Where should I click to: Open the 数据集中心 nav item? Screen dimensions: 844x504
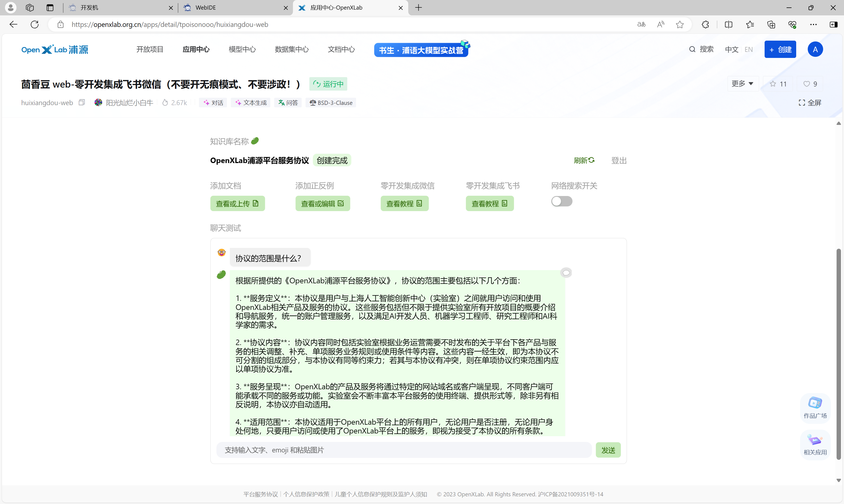pyautogui.click(x=292, y=50)
